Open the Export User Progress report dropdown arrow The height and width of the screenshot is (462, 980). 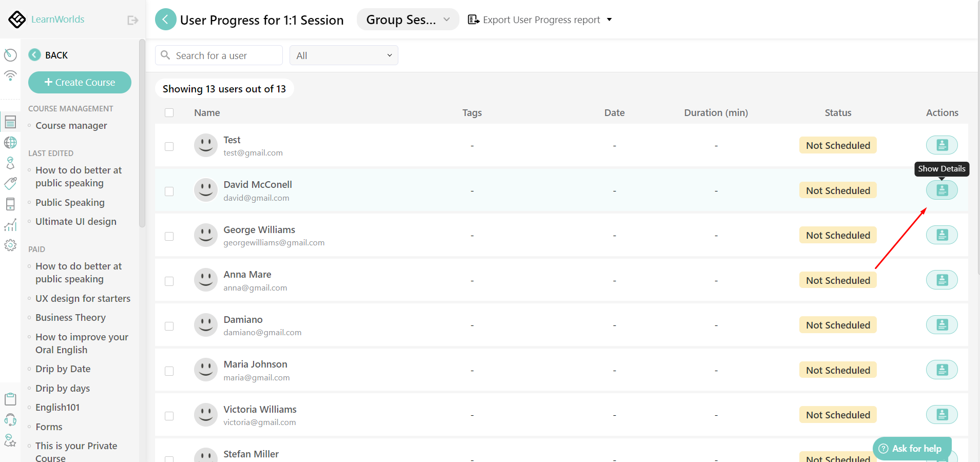click(x=609, y=20)
